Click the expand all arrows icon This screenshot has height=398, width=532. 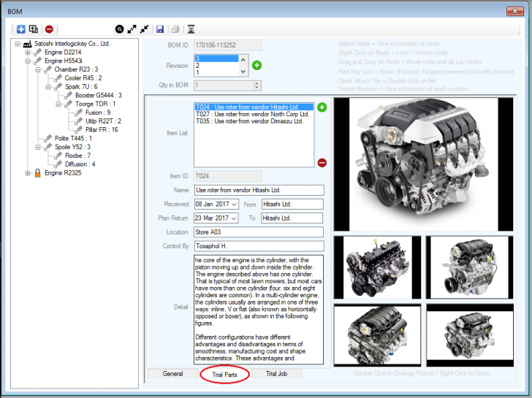point(132,29)
